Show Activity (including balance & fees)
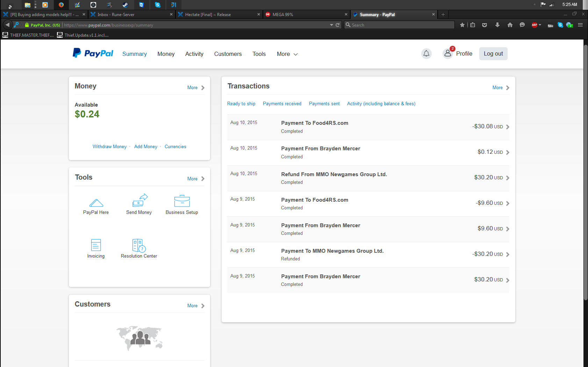 381,103
